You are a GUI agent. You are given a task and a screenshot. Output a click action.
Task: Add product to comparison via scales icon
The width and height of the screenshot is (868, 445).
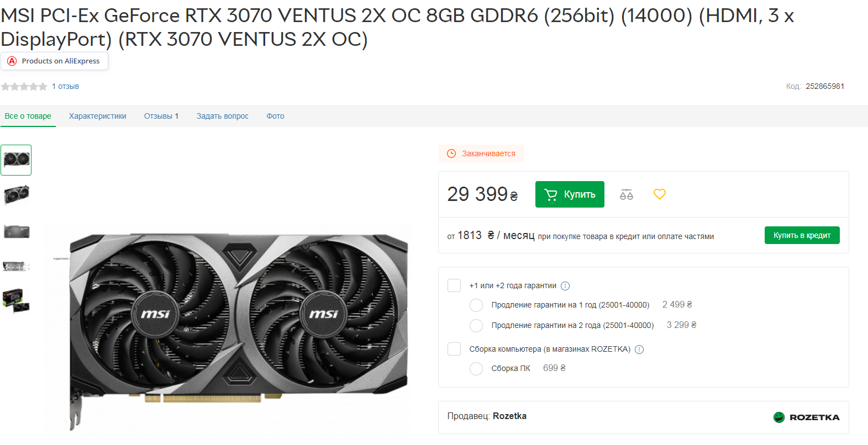pyautogui.click(x=626, y=194)
